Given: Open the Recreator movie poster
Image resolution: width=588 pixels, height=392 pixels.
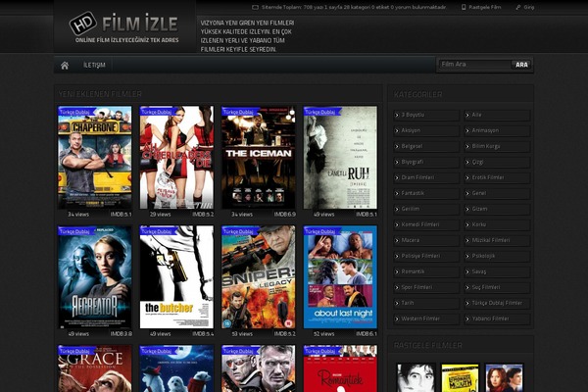Looking at the screenshot, I should coord(95,277).
